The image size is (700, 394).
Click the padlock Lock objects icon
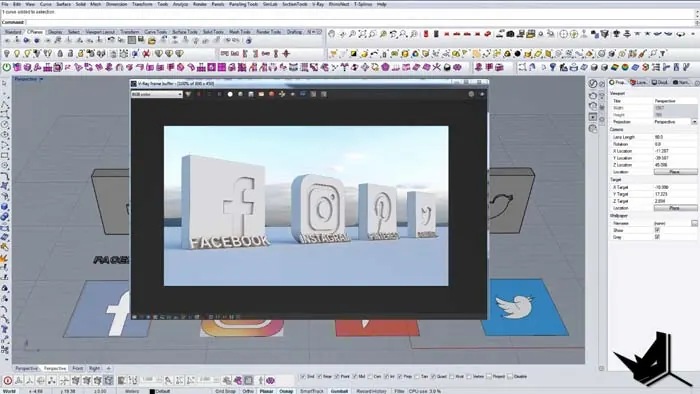point(60,54)
